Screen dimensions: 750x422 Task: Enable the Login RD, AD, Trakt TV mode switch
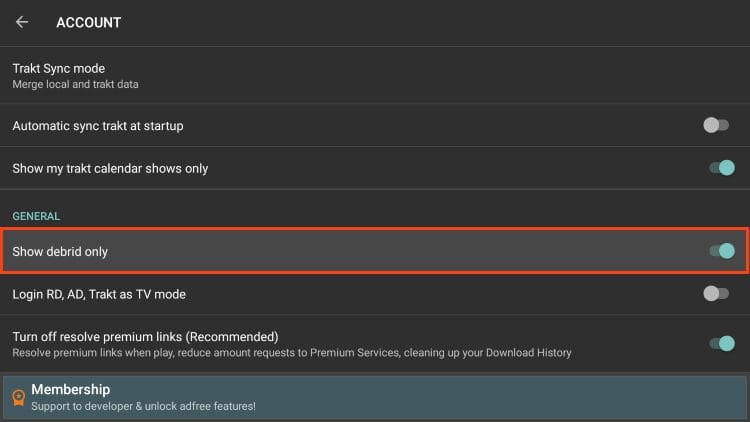pyautogui.click(x=716, y=294)
